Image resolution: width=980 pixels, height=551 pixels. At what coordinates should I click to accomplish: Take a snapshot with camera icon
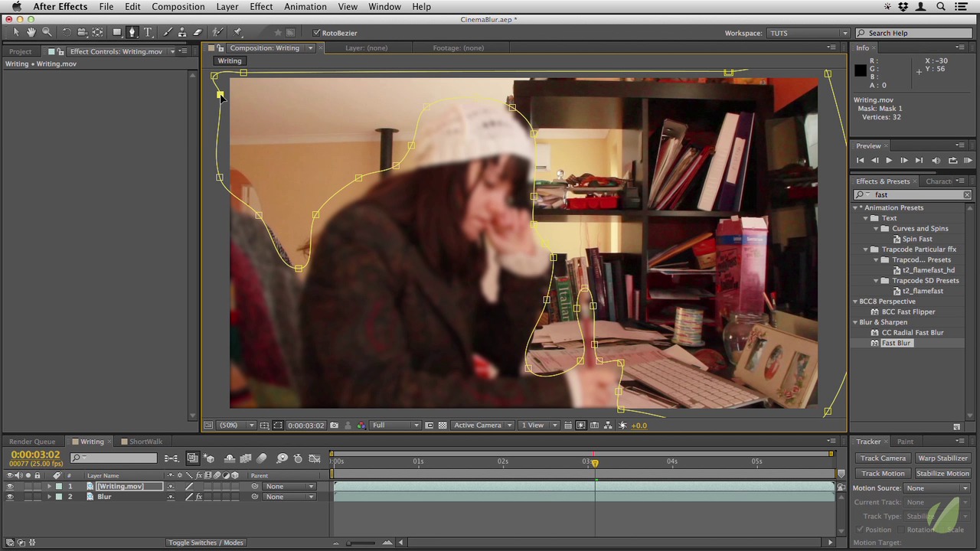click(334, 425)
